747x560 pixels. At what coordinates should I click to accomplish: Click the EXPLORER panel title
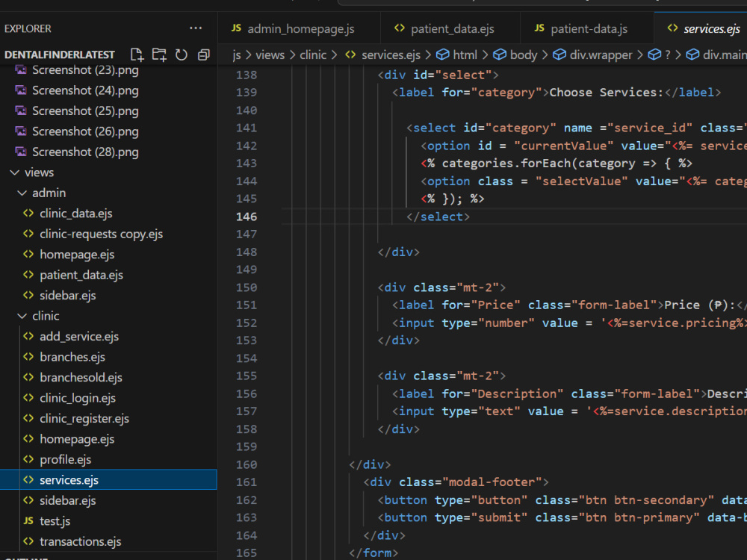(x=28, y=28)
